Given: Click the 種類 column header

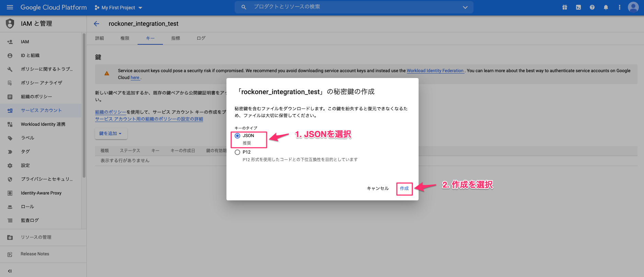Looking at the screenshot, I should (x=105, y=151).
